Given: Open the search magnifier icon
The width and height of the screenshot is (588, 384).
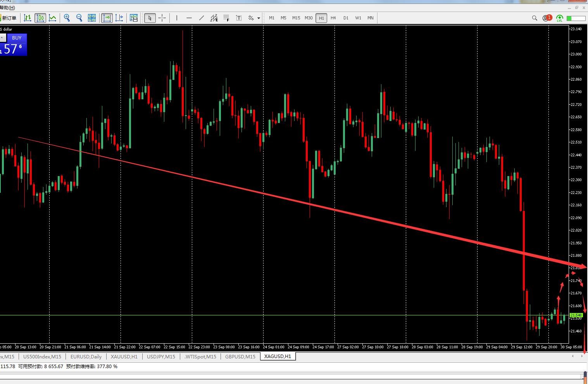Looking at the screenshot, I should click(535, 18).
